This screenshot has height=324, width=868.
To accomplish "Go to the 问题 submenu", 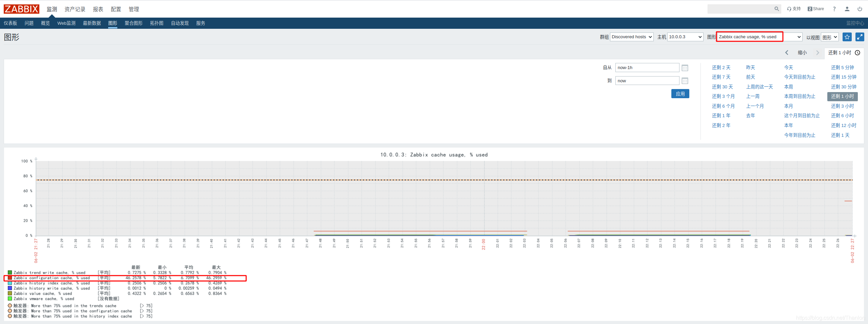I will [29, 23].
